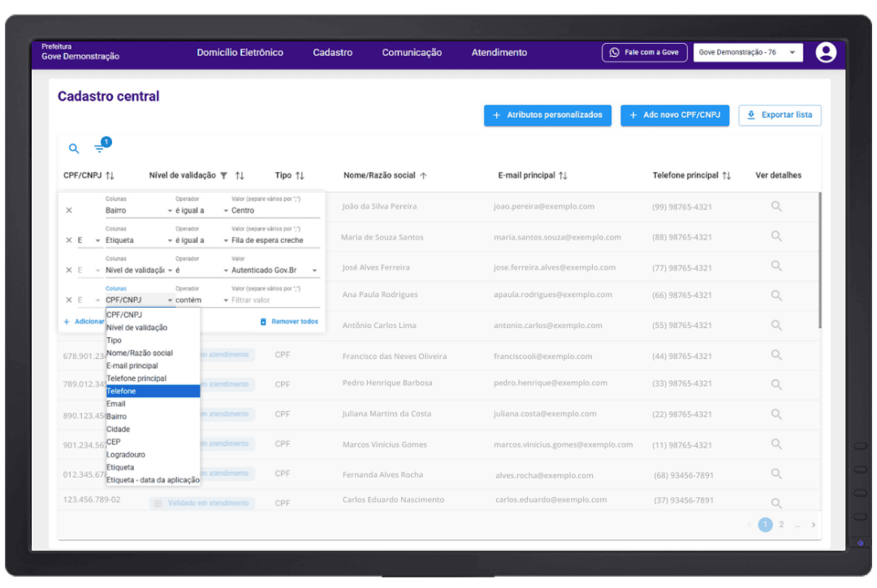877x588 pixels.
Task: Open the Gove Demonstração - 76 dropdown
Action: tap(748, 53)
